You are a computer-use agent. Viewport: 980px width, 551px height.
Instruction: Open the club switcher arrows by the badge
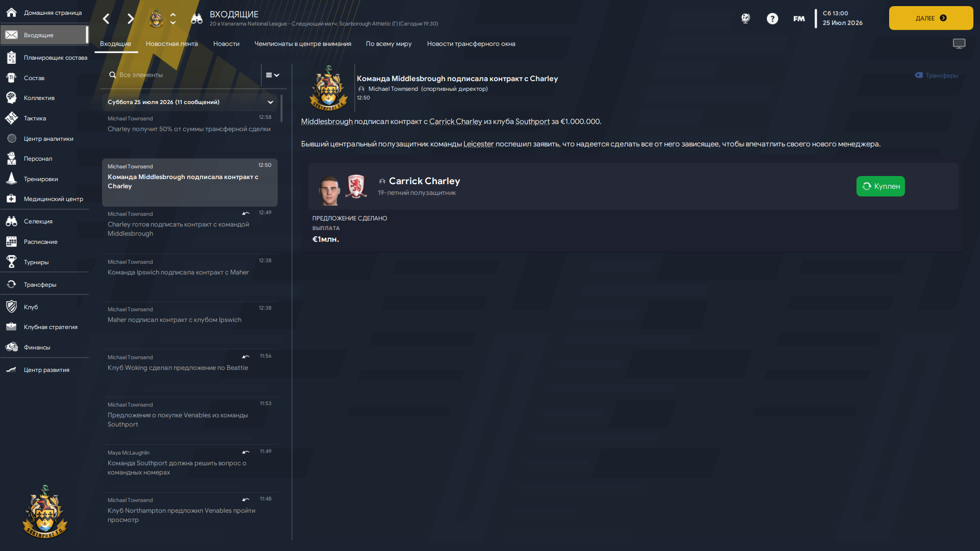(173, 19)
